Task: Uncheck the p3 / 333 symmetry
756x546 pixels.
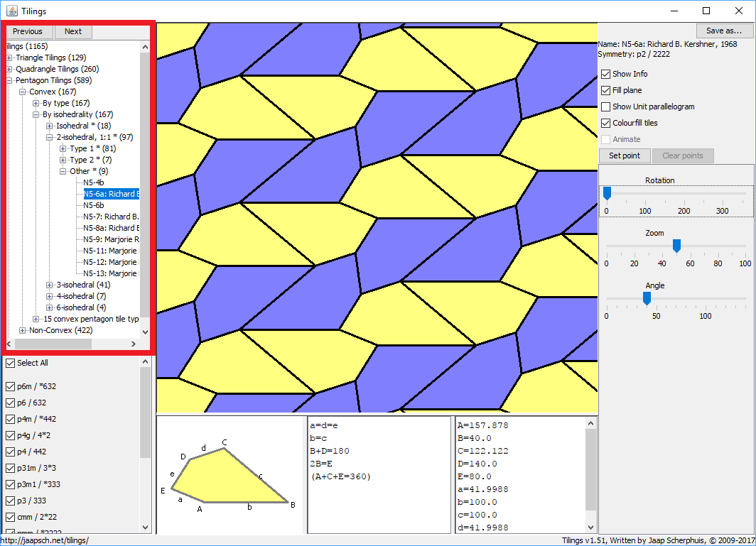Action: point(10,501)
